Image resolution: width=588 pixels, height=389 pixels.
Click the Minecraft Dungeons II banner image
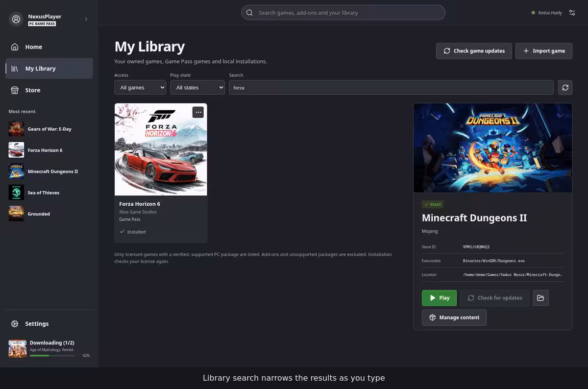coord(492,147)
